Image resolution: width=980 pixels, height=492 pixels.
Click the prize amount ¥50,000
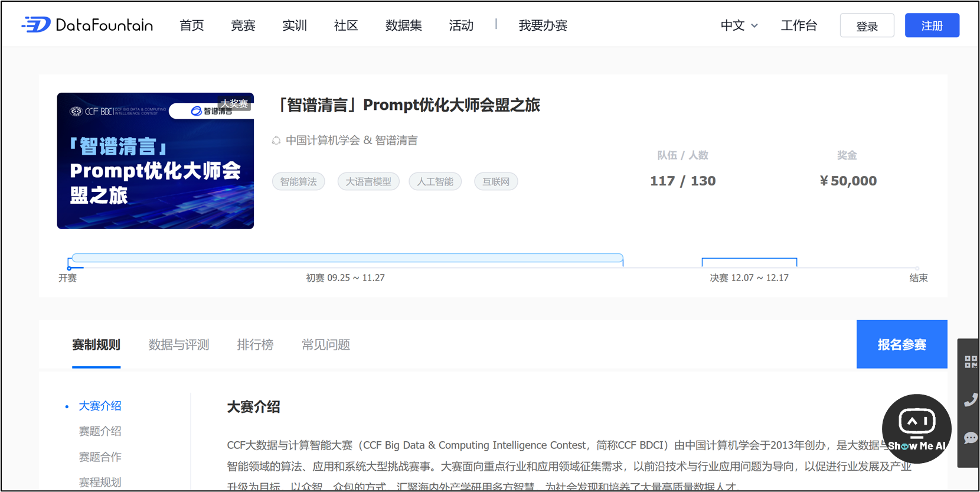848,181
